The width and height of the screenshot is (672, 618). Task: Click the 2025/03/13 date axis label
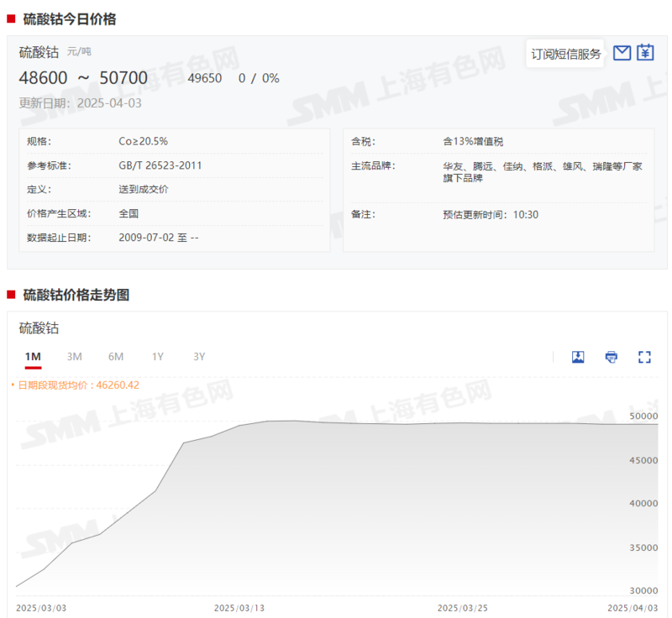pyautogui.click(x=239, y=607)
